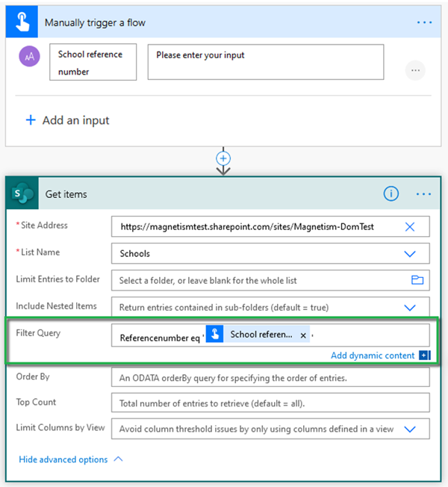Open options for School reference number input

[415, 70]
